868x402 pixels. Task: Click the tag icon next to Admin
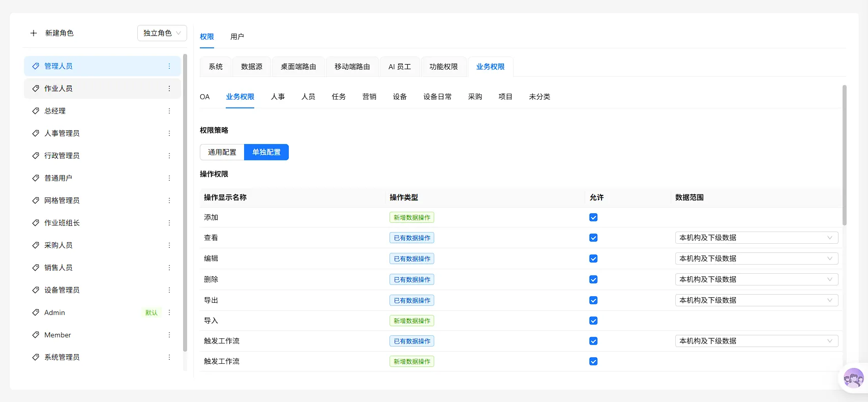point(36,312)
